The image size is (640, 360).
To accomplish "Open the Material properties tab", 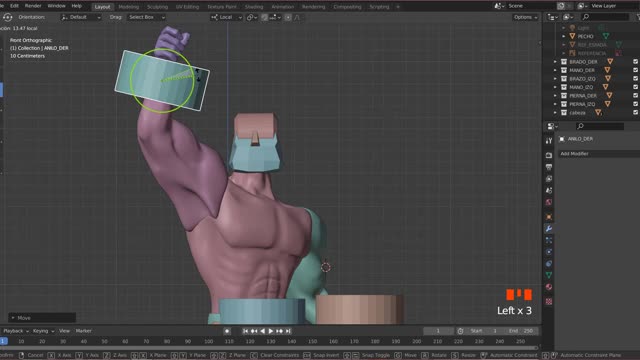I will coord(549,287).
